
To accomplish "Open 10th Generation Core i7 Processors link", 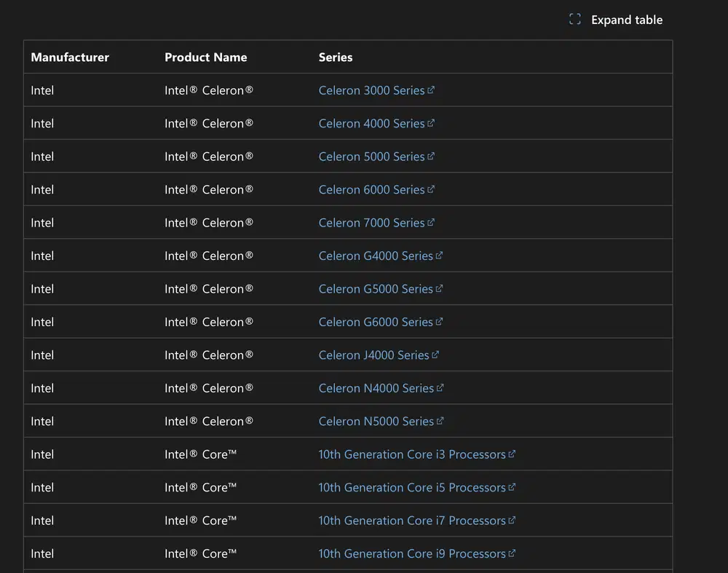I will pos(412,521).
